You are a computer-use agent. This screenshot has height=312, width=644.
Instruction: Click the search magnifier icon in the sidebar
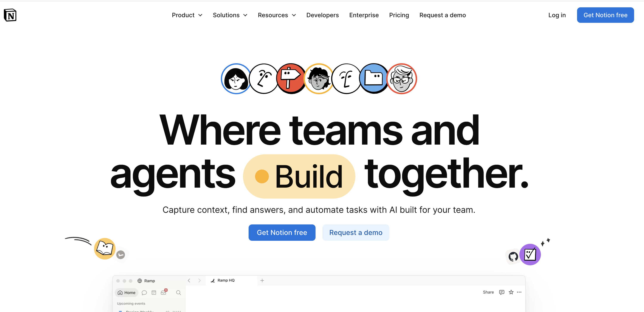click(x=178, y=293)
